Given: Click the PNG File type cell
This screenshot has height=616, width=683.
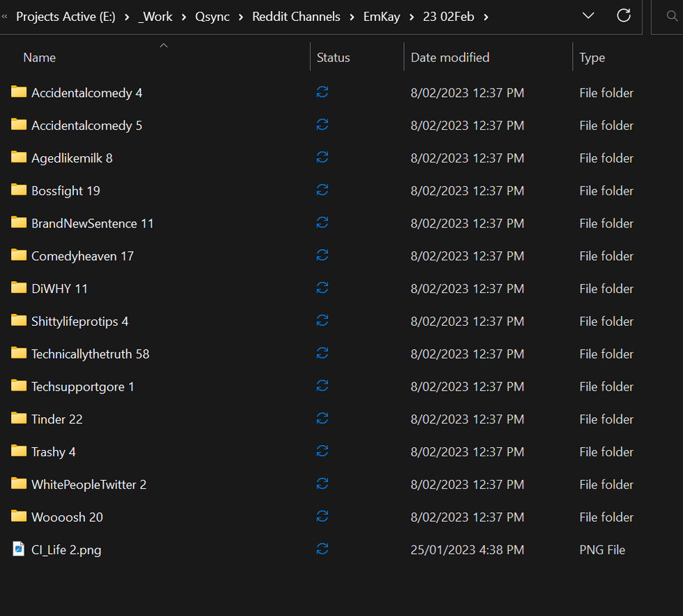Looking at the screenshot, I should pyautogui.click(x=602, y=550).
